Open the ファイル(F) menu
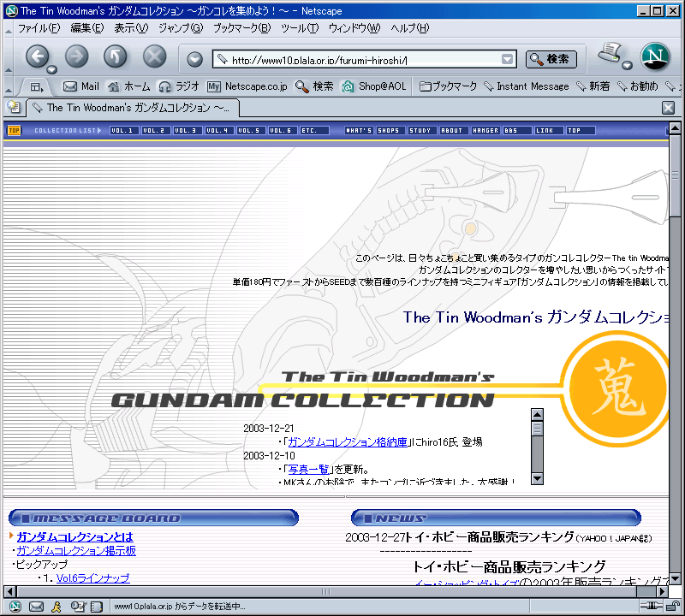Image resolution: width=685 pixels, height=616 pixels. (39, 28)
